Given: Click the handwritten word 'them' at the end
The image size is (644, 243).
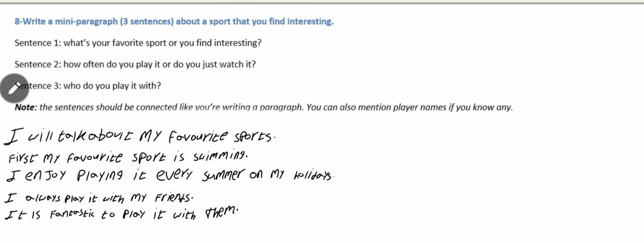Looking at the screenshot, I should (221, 213).
